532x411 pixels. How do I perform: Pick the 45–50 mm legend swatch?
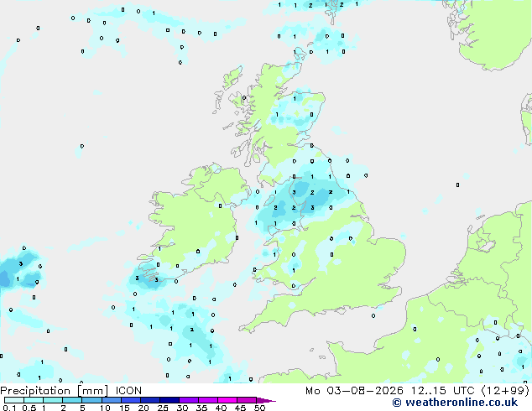(x=247, y=400)
